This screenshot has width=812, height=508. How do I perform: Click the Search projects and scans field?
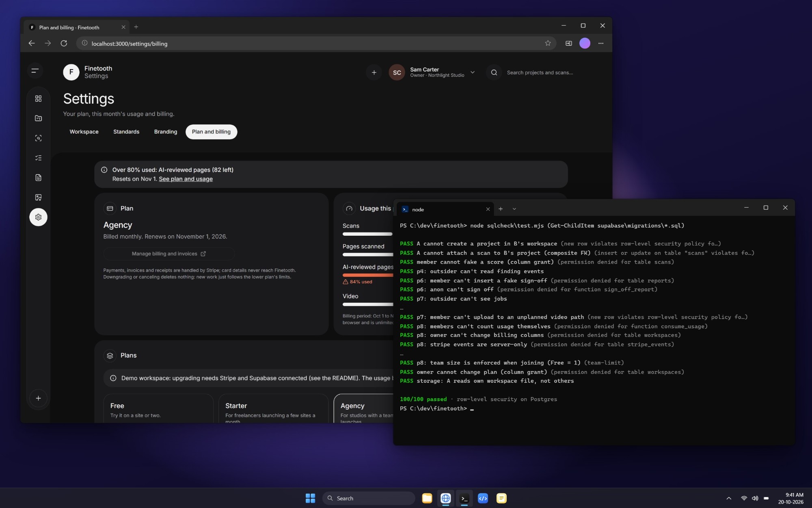tap(540, 72)
